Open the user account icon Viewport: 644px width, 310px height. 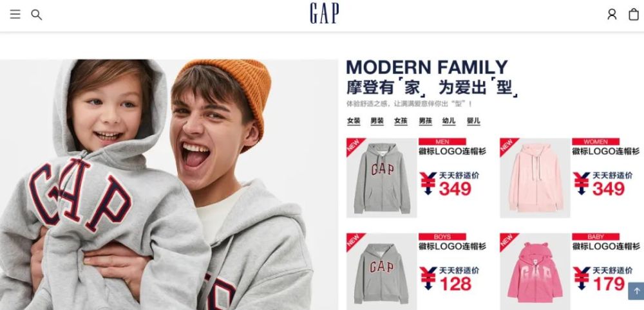click(x=612, y=14)
